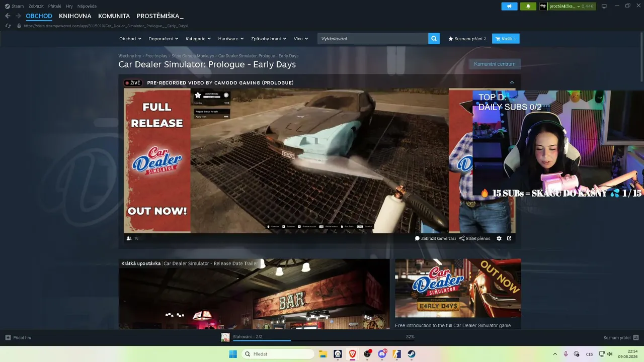
Task: Click the CES keyboard language indicator
Action: 589,354
